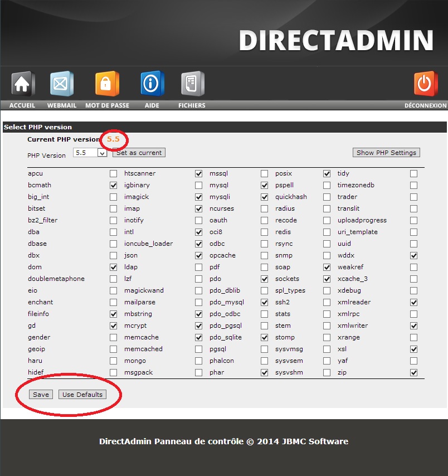Select the WEBMAIL menu label
448x476 pixels.
pyautogui.click(x=62, y=105)
